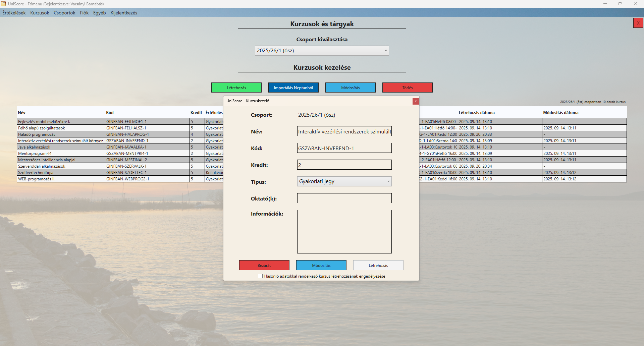Image resolution: width=644 pixels, height=346 pixels.
Task: Enable the Hasonló adatokkal engedélyezése checkbox
Action: [x=260, y=276]
